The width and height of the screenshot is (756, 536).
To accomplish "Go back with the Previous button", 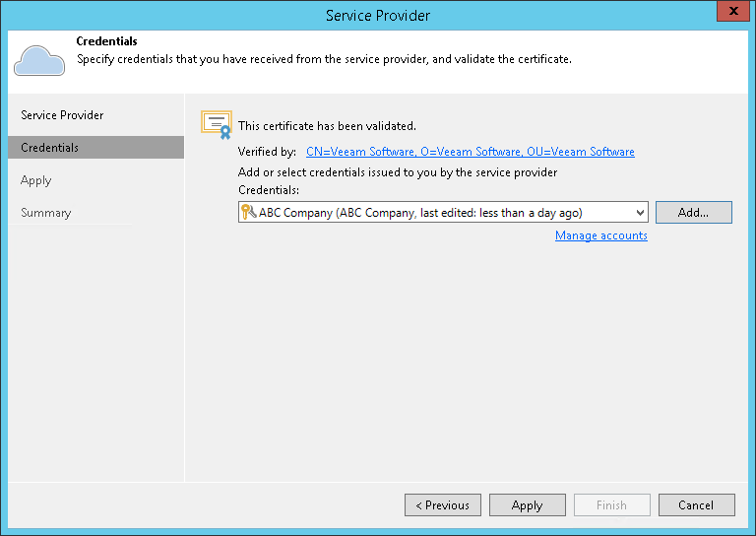I will pyautogui.click(x=442, y=505).
